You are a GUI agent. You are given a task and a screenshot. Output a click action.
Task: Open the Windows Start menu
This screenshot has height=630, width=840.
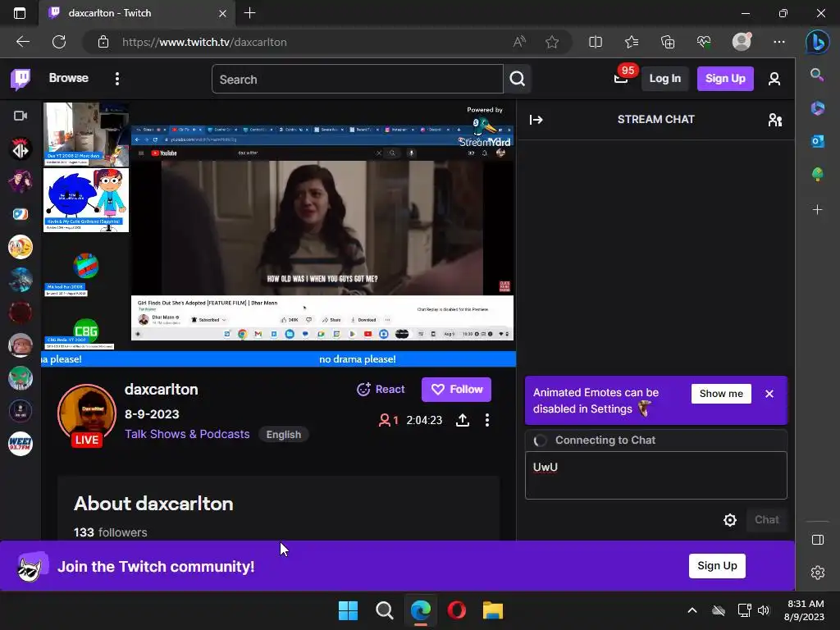(348, 610)
